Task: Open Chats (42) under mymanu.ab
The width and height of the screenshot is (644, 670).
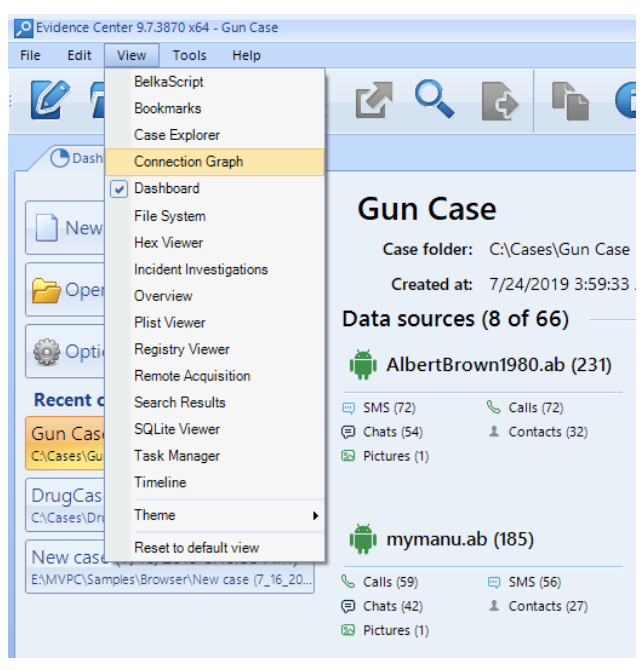Action: (393, 606)
